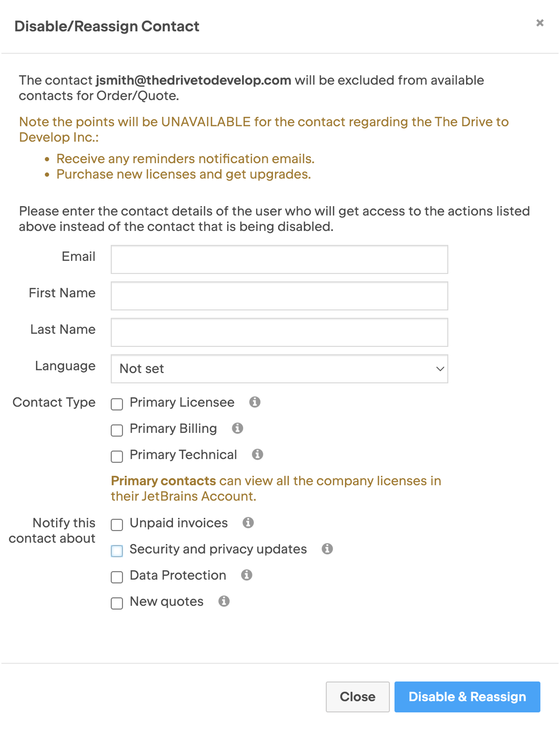Open the Security and privacy updates info tooltip
Viewport: 560px width, 732px height.
(x=327, y=549)
